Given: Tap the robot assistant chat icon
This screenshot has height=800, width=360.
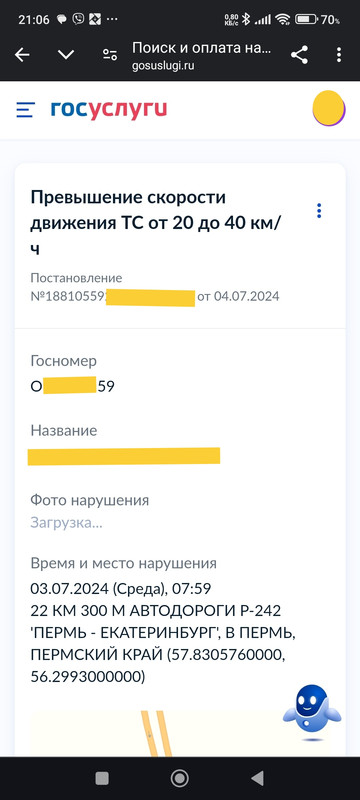Looking at the screenshot, I should coord(312,712).
